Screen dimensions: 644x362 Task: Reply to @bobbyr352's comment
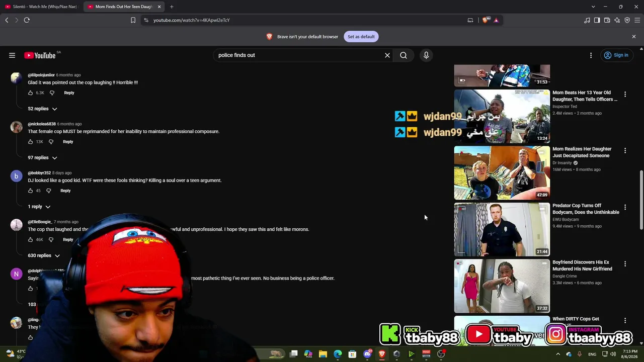coord(65,191)
